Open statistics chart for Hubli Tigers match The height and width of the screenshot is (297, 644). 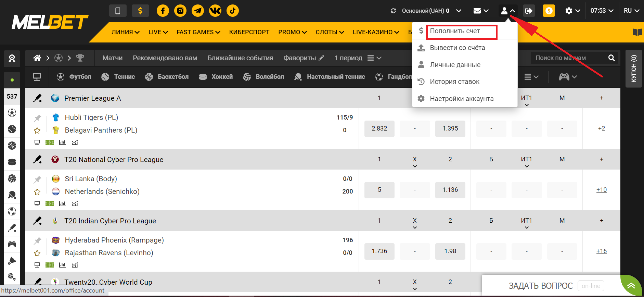coord(62,142)
